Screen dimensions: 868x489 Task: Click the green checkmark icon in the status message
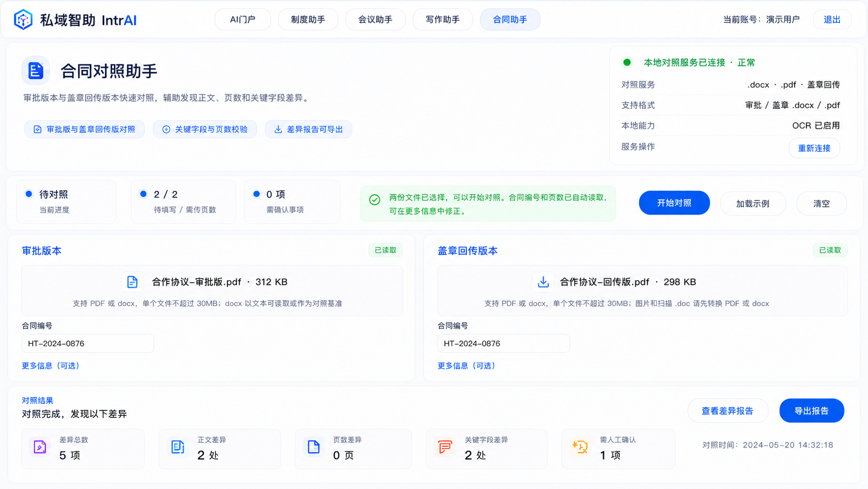click(x=375, y=200)
